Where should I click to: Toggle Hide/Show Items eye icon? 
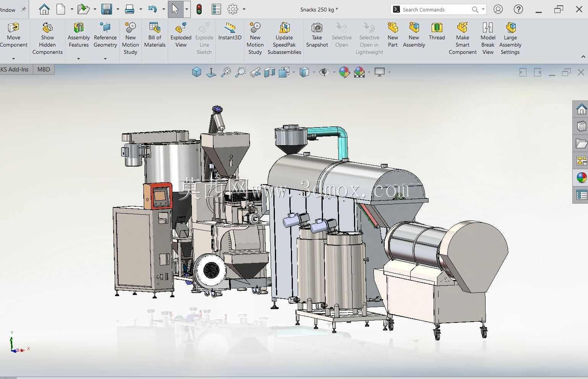(324, 72)
